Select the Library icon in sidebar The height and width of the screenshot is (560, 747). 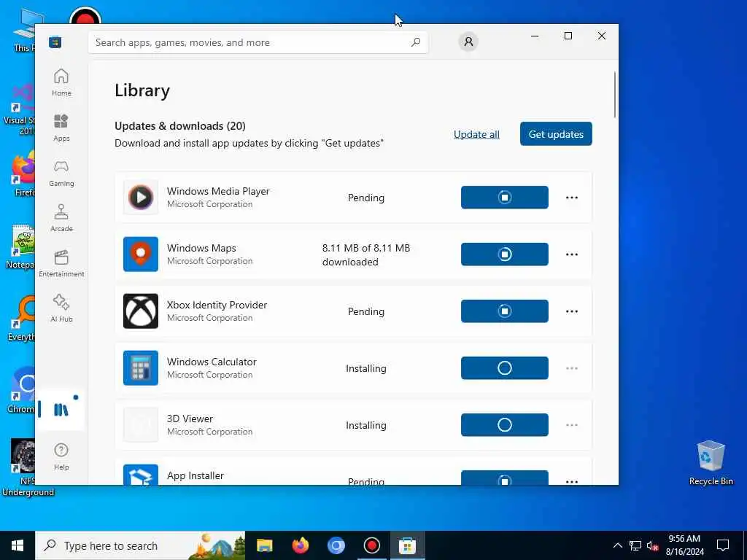pos(61,410)
